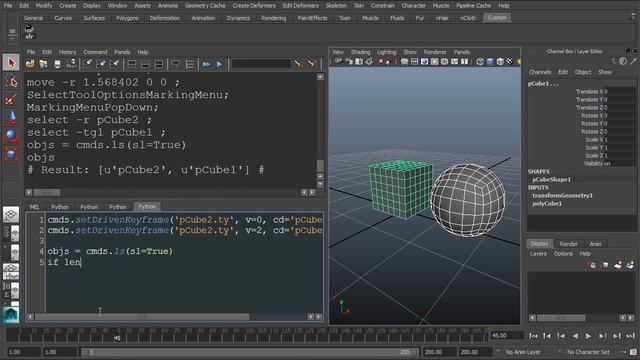Play backwards on timeline controls
Viewport: 640px width, 360px height.
click(x=575, y=336)
